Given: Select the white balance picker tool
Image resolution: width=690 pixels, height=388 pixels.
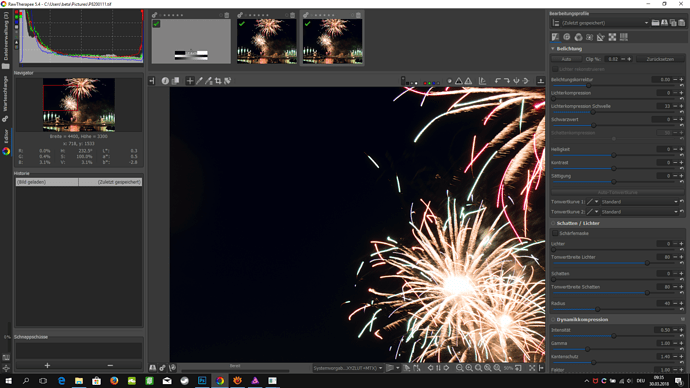Looking at the screenshot, I should 199,81.
